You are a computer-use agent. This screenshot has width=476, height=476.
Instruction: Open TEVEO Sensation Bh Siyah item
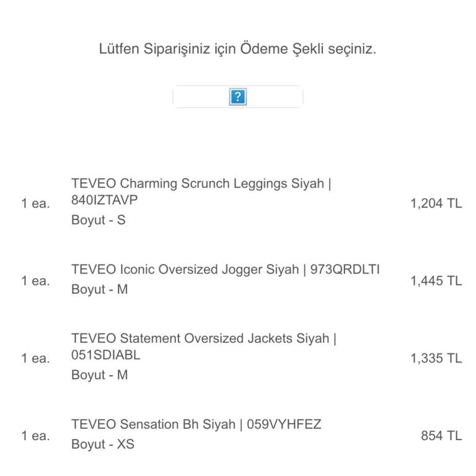click(155, 425)
